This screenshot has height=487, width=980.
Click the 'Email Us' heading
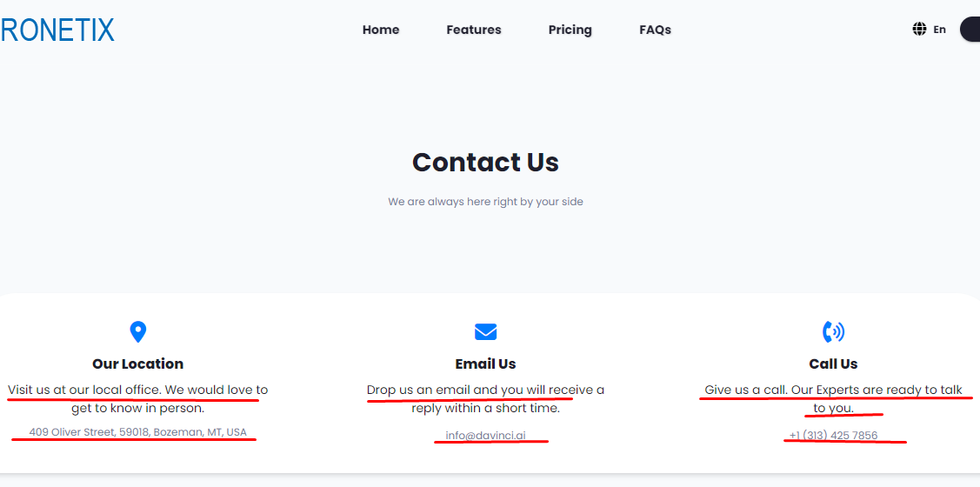click(485, 364)
